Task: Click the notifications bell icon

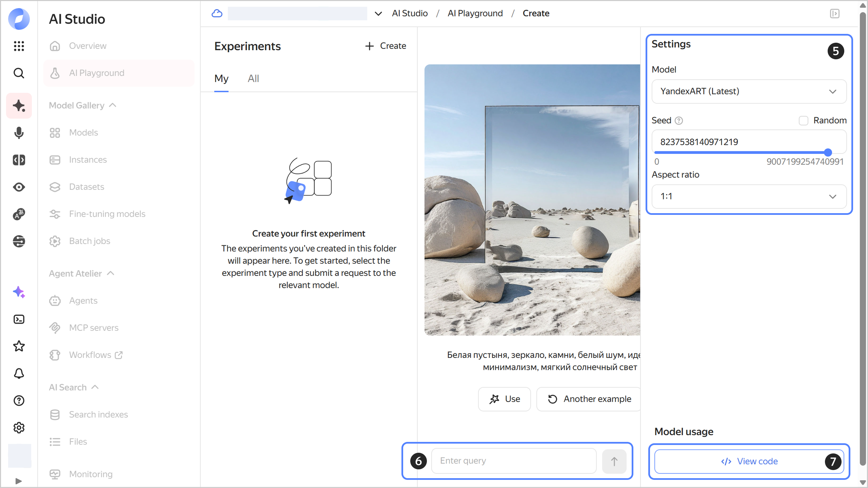Action: coord(19,373)
